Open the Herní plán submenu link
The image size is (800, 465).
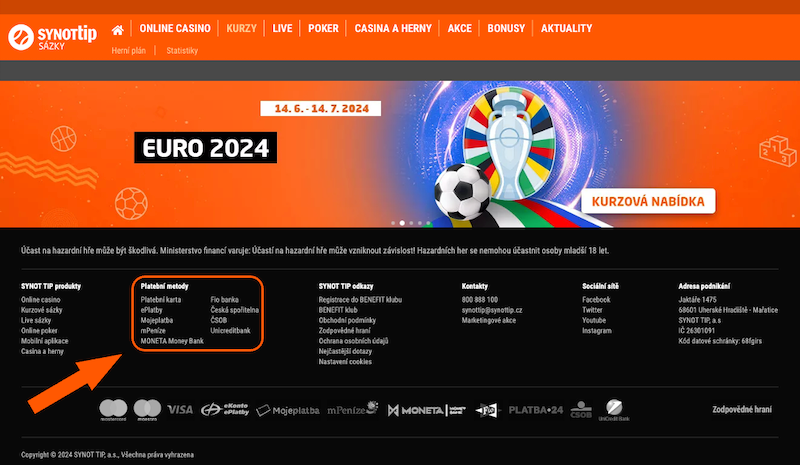pos(129,51)
